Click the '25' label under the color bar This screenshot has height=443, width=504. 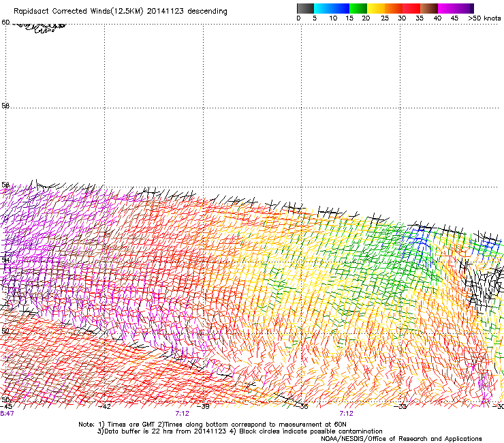click(385, 18)
